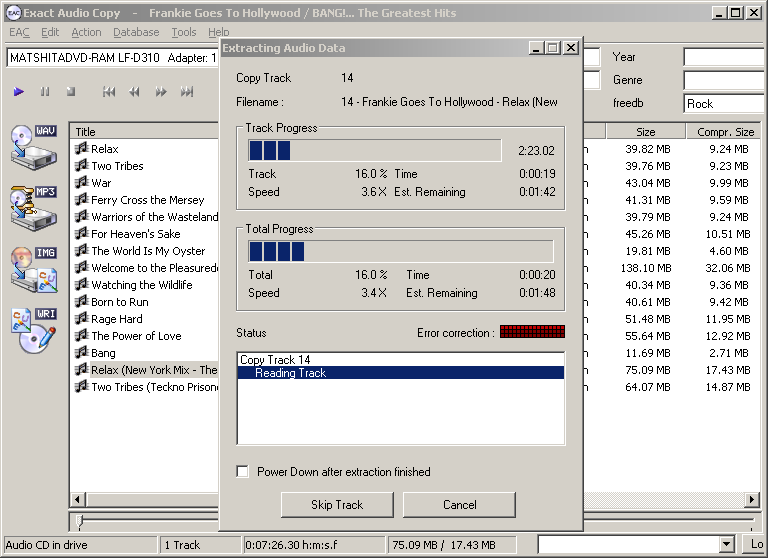Screen dimensions: 768x558
Task: Click Audio CD in drive status text
Action: click(x=47, y=544)
